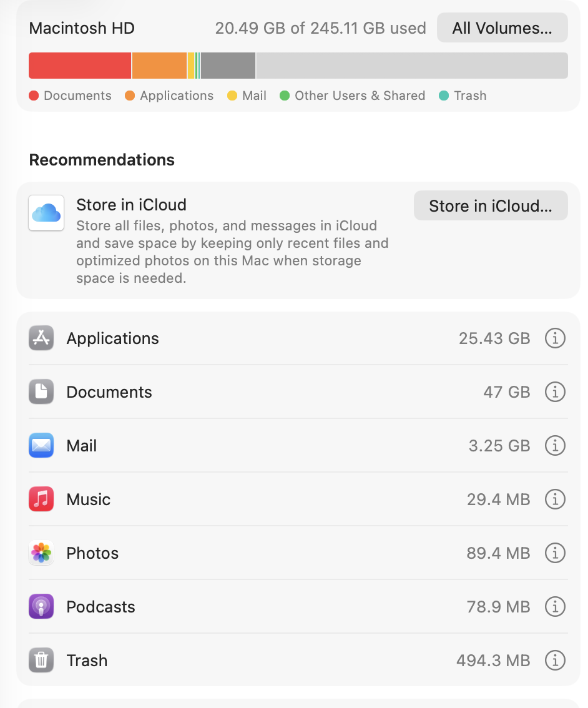Open the All Volumes dialog
This screenshot has height=708, width=588.
[x=502, y=28]
